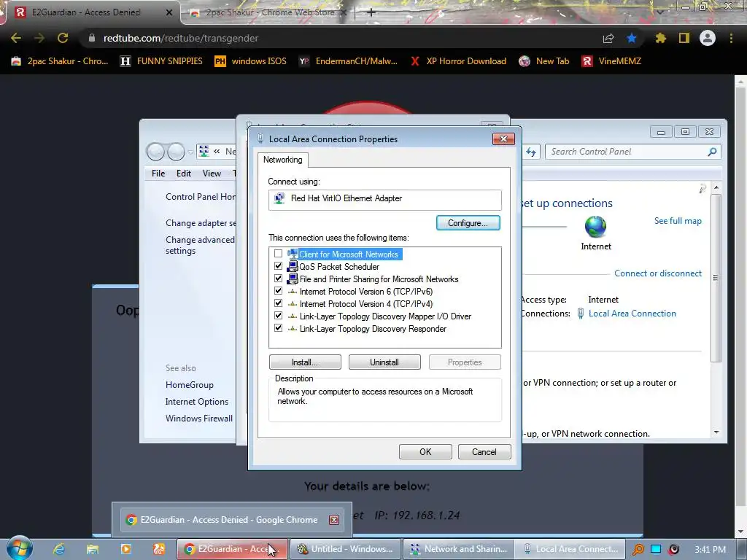Viewport: 747px width, 560px height.
Task: Select the Networking tab
Action: coord(283,160)
